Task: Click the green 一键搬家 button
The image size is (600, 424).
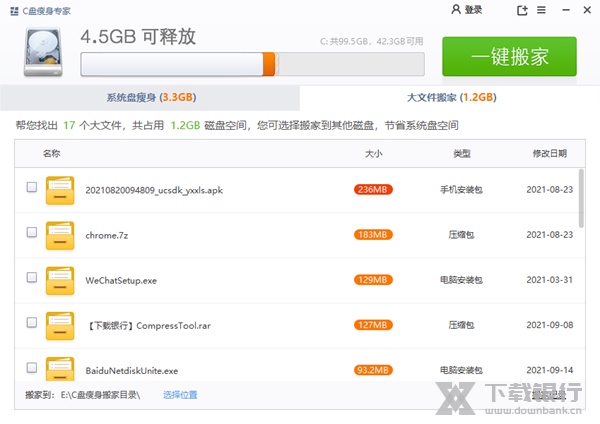Action: [x=509, y=57]
